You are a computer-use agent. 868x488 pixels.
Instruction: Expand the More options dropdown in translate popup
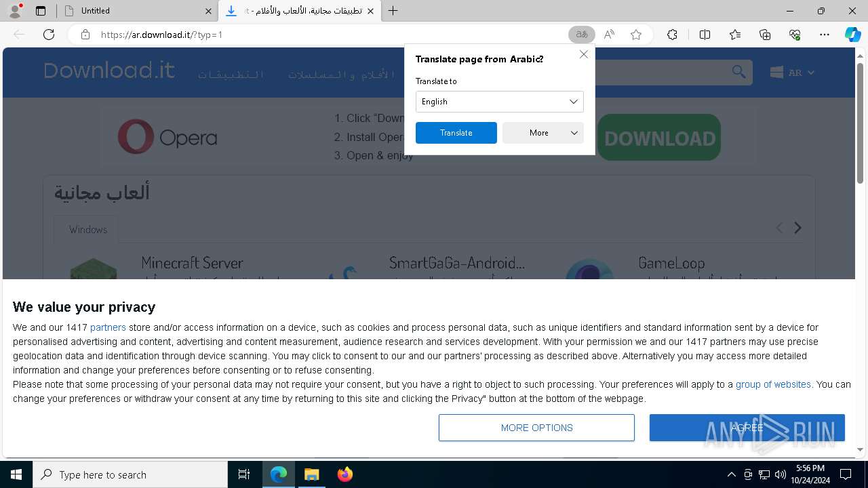coord(543,133)
